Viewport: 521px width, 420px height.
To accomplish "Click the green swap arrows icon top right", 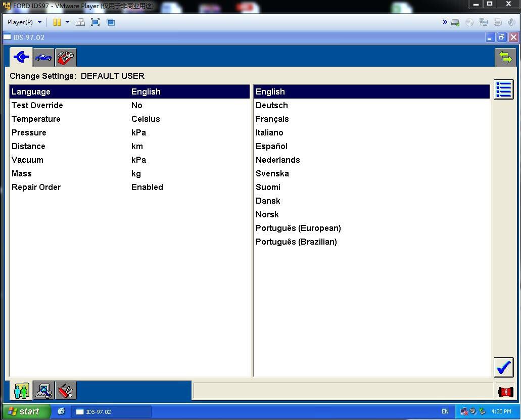I will (504, 57).
